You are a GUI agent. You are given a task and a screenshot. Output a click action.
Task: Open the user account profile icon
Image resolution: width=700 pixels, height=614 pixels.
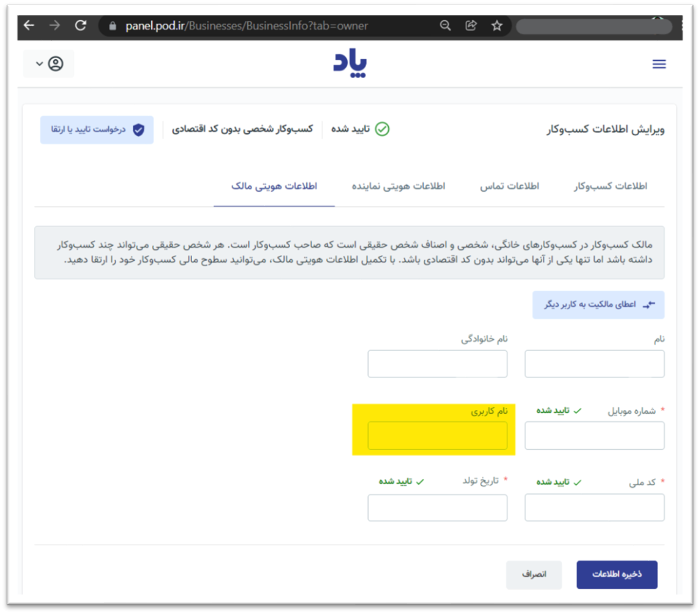pyautogui.click(x=55, y=64)
